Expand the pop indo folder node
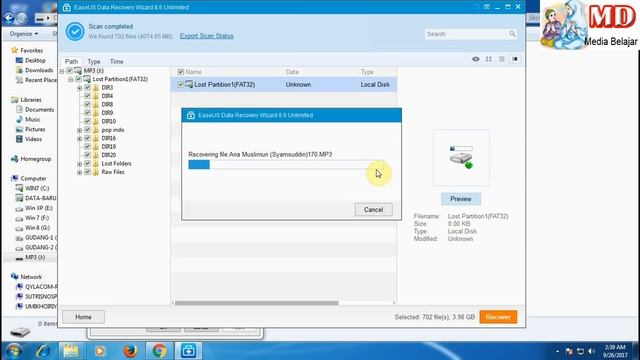 (80, 130)
